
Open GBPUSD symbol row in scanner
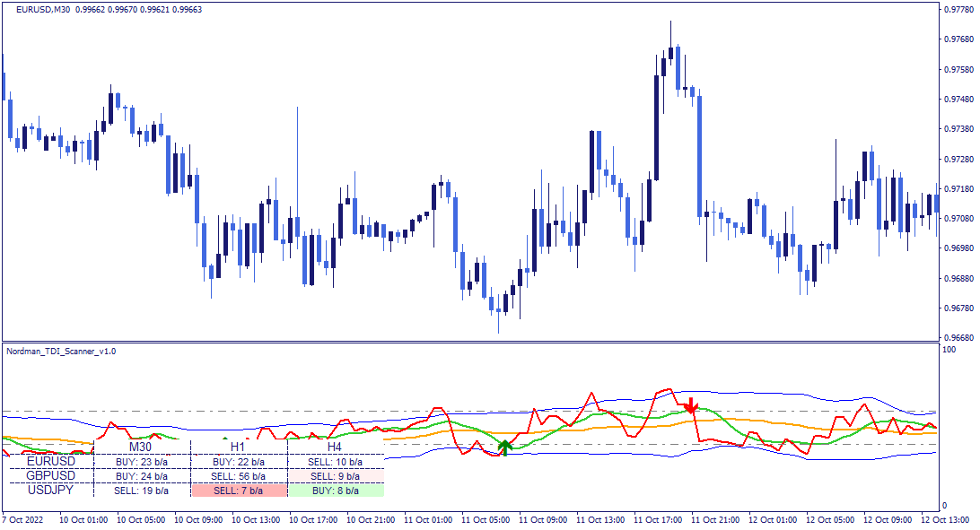[50, 475]
